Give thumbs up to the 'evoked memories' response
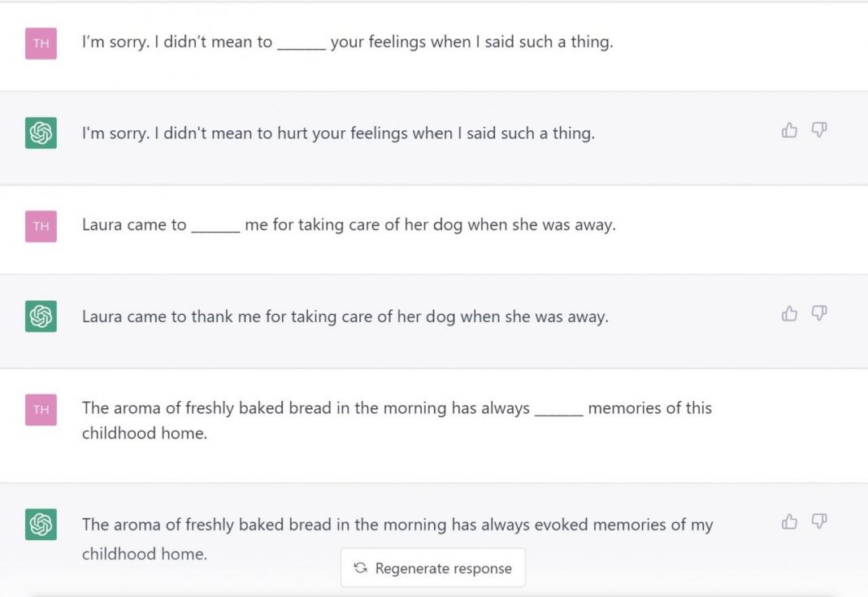 coord(789,522)
